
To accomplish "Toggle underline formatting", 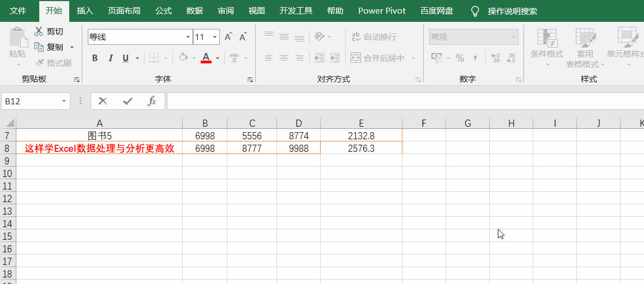I will (125, 58).
